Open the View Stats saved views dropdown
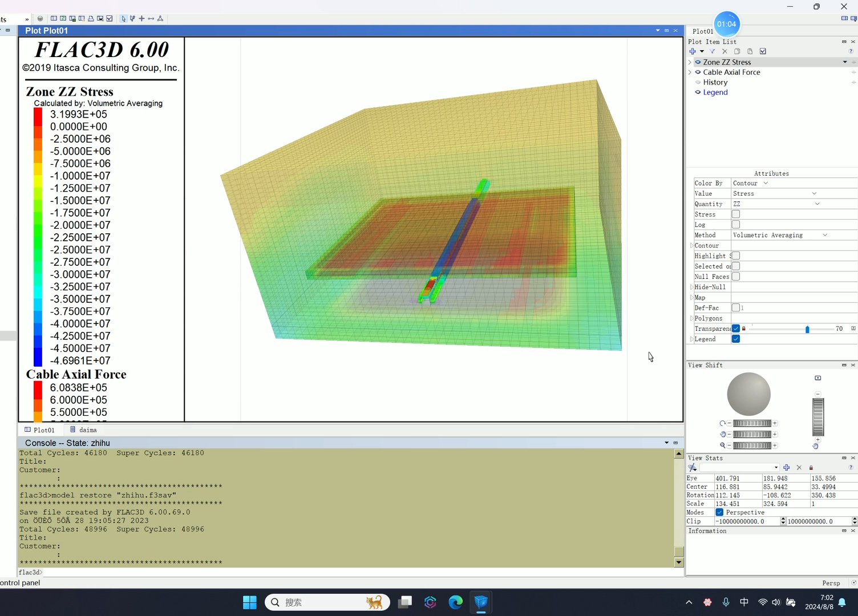 [x=776, y=468]
